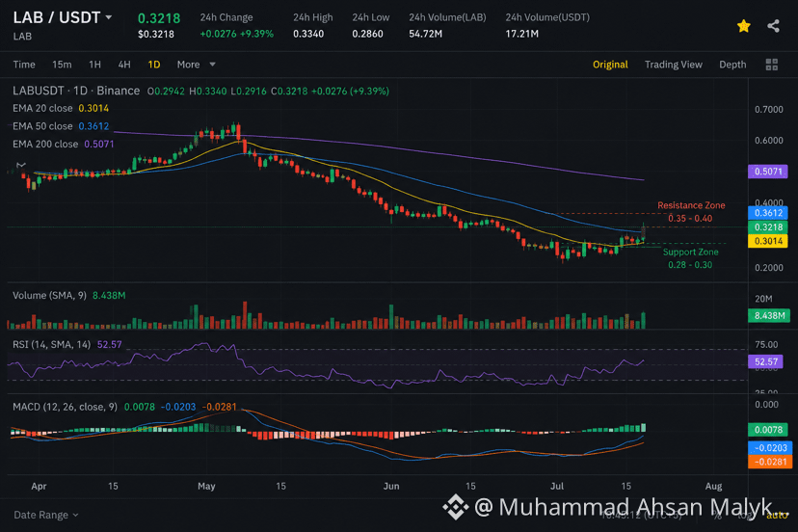Toggle auto scale on price axis
The image size is (798, 532).
777,516
